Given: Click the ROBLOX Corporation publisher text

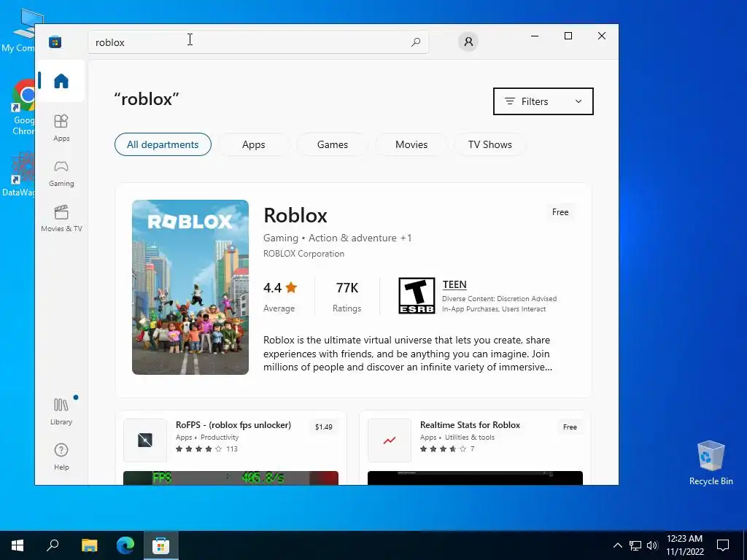Looking at the screenshot, I should pyautogui.click(x=304, y=254).
